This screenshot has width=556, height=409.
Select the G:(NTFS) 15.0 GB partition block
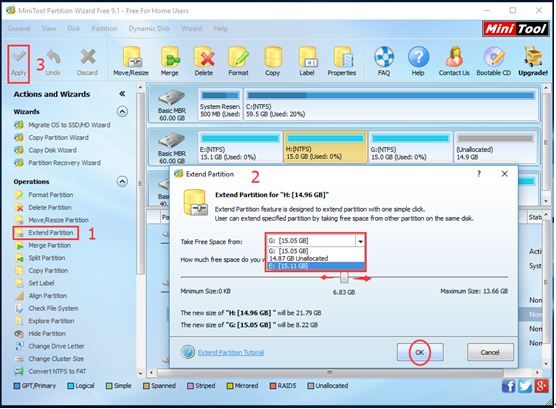(411, 148)
